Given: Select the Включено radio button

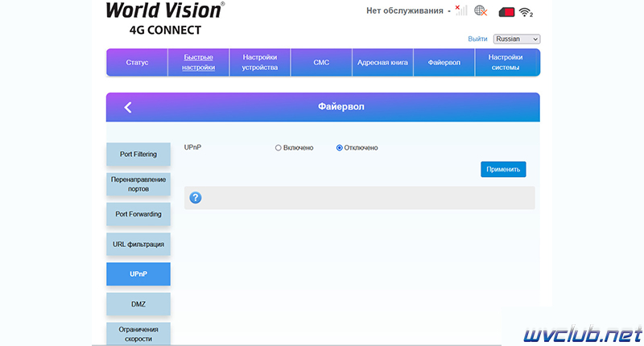Looking at the screenshot, I should click(x=278, y=148).
